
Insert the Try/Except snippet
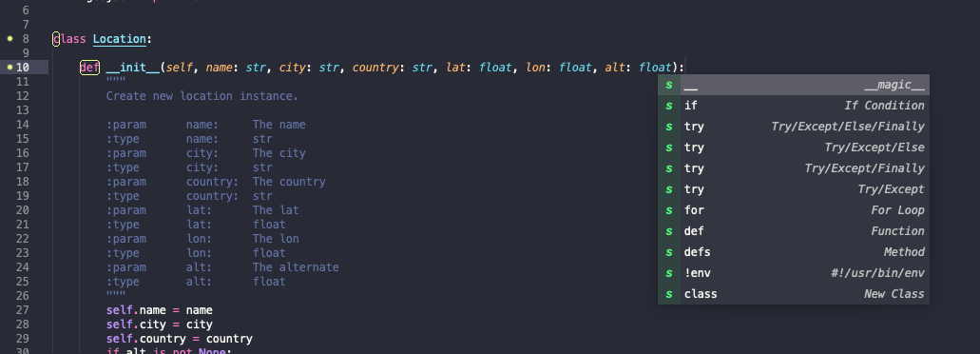tap(794, 189)
